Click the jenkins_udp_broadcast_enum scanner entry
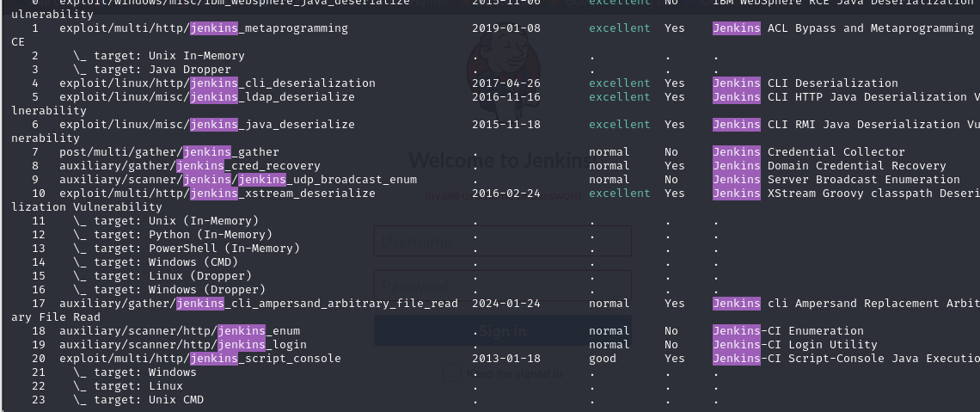980x412 pixels. [x=237, y=180]
